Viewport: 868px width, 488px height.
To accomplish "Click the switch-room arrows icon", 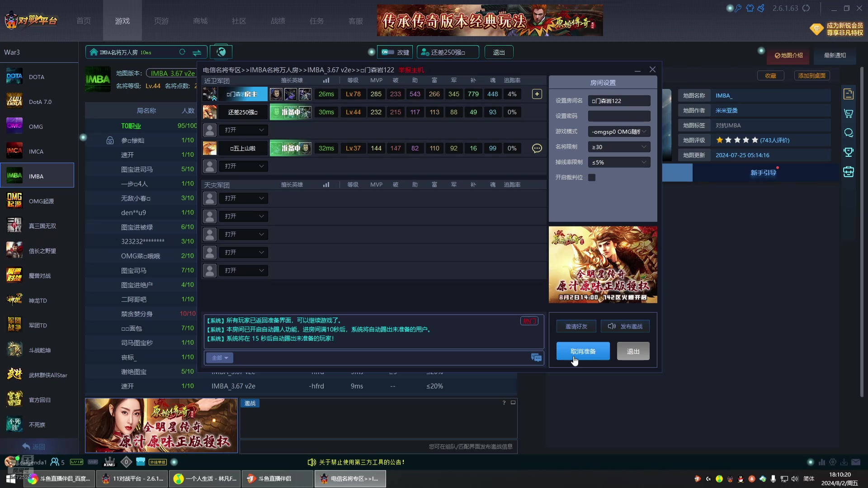I will point(197,52).
